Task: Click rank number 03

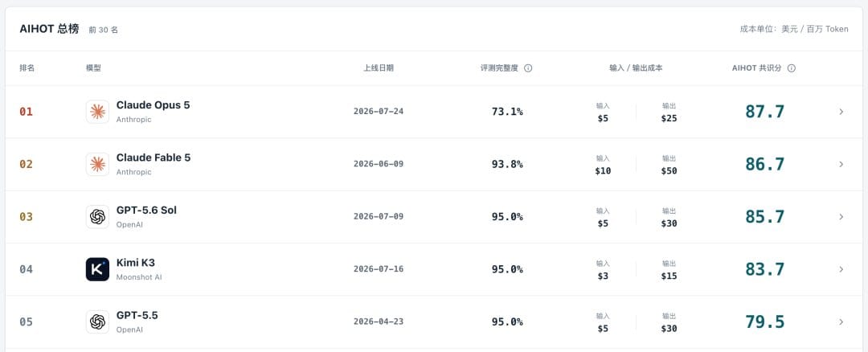Action: 26,217
